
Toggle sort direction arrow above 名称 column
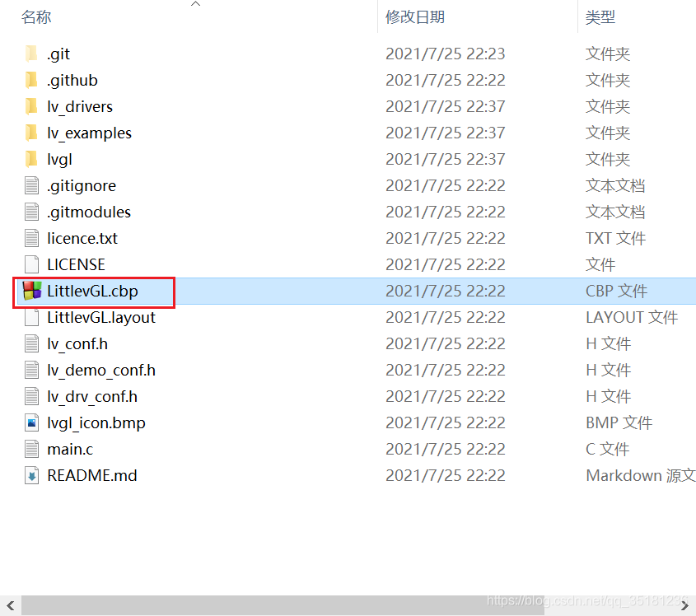[x=195, y=4]
